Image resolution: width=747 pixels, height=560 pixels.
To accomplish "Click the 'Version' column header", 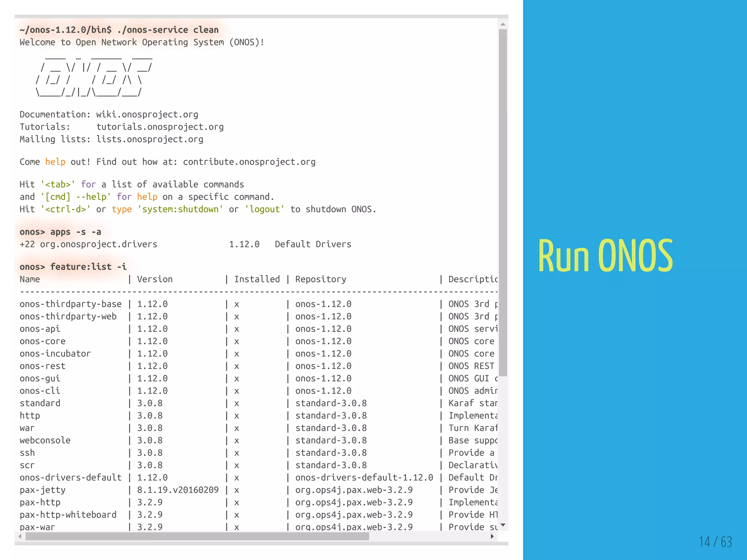I will click(x=155, y=279).
